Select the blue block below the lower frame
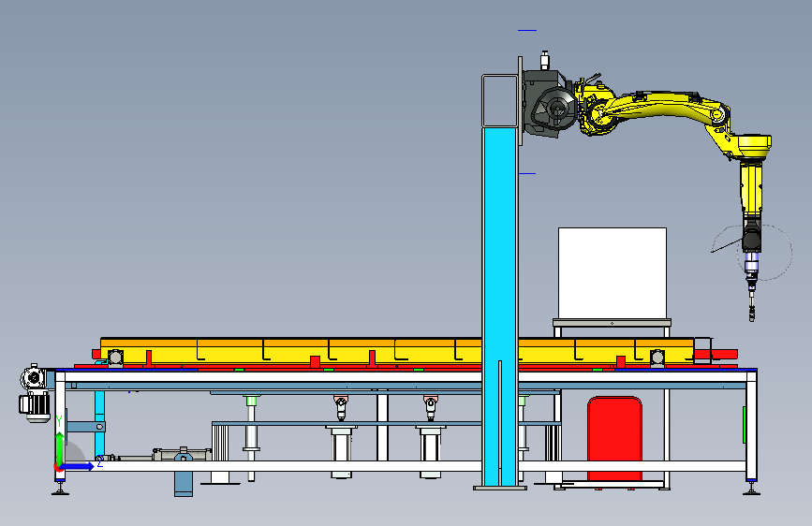The width and height of the screenshot is (812, 526). (x=184, y=484)
